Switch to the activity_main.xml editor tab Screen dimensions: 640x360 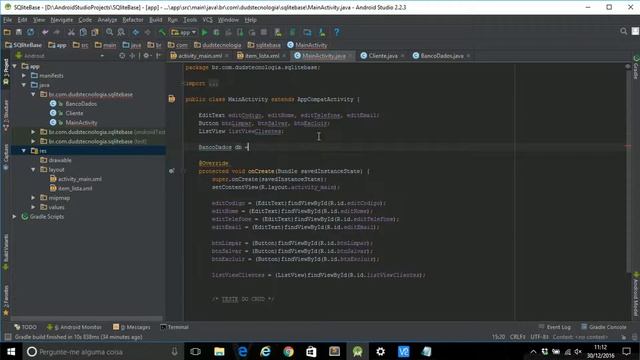point(200,56)
